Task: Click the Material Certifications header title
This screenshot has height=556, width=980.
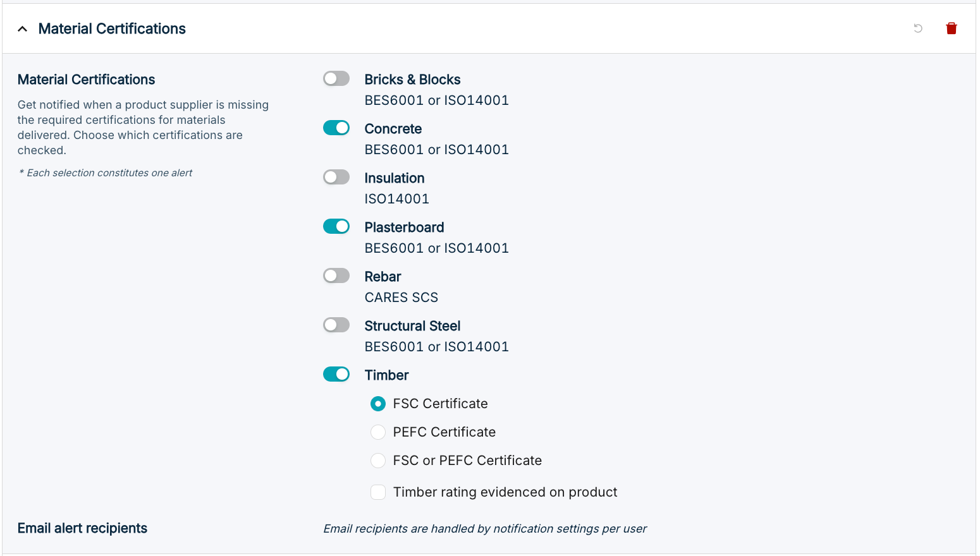Action: [112, 29]
